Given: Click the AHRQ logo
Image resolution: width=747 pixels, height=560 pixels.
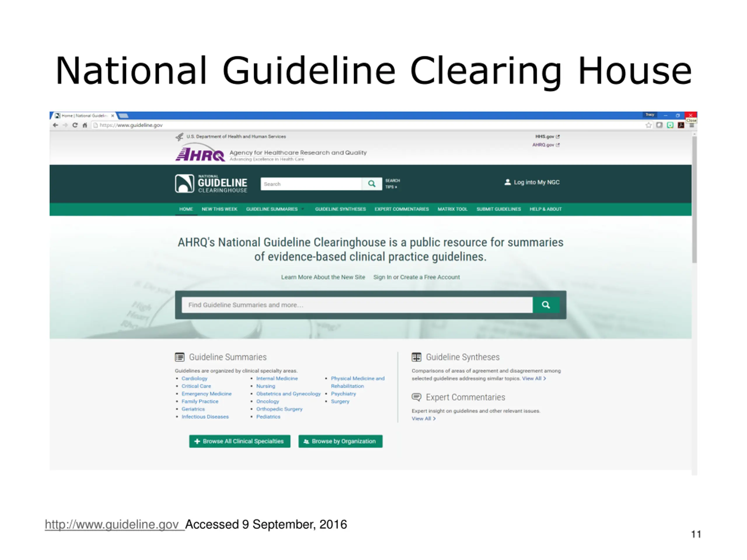Looking at the screenshot, I should 200,152.
